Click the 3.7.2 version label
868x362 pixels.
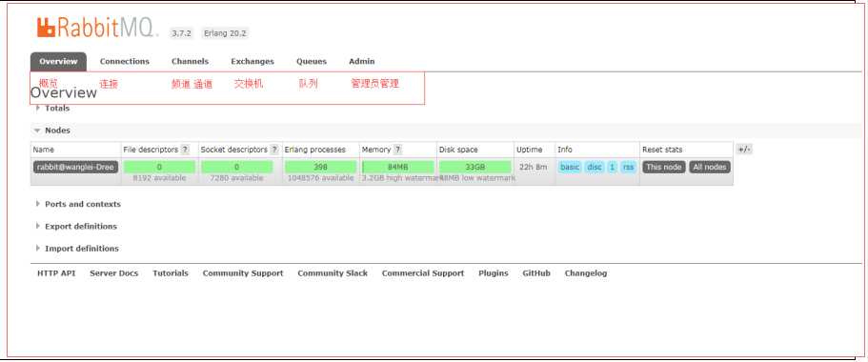(x=181, y=33)
